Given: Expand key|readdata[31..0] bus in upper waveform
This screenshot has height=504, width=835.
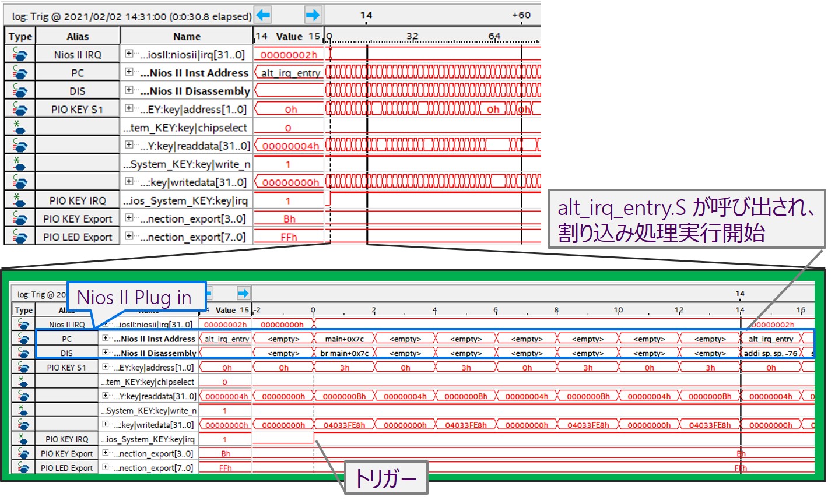Looking at the screenshot, I should pos(129,144).
